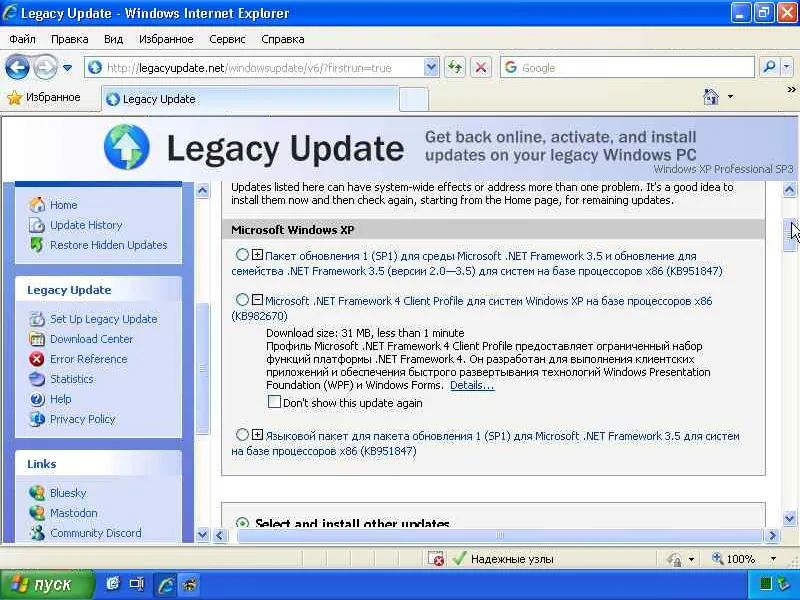
Task: Select the Legacy Update browser tab
Action: [249, 99]
